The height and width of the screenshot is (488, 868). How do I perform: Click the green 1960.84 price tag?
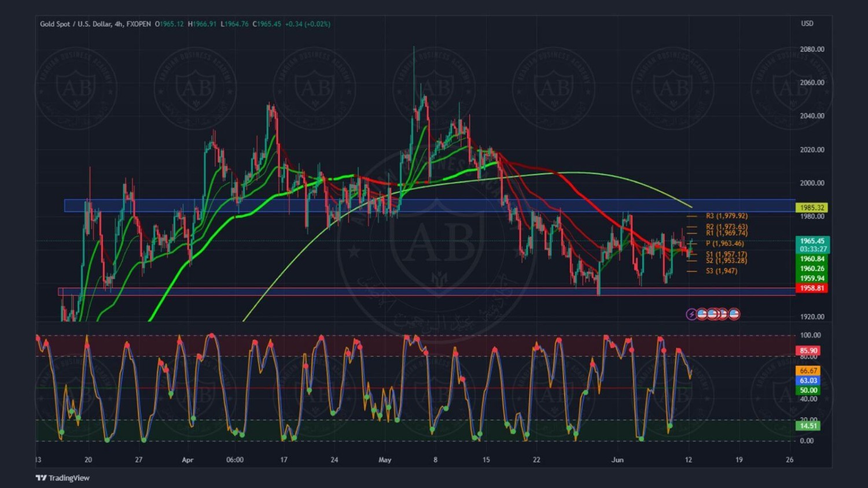(x=812, y=259)
